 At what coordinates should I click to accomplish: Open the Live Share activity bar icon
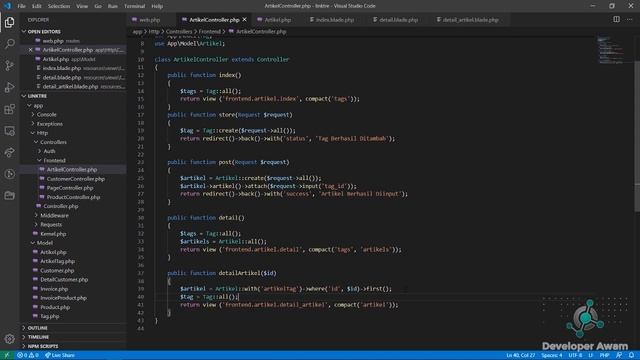coord(9,152)
